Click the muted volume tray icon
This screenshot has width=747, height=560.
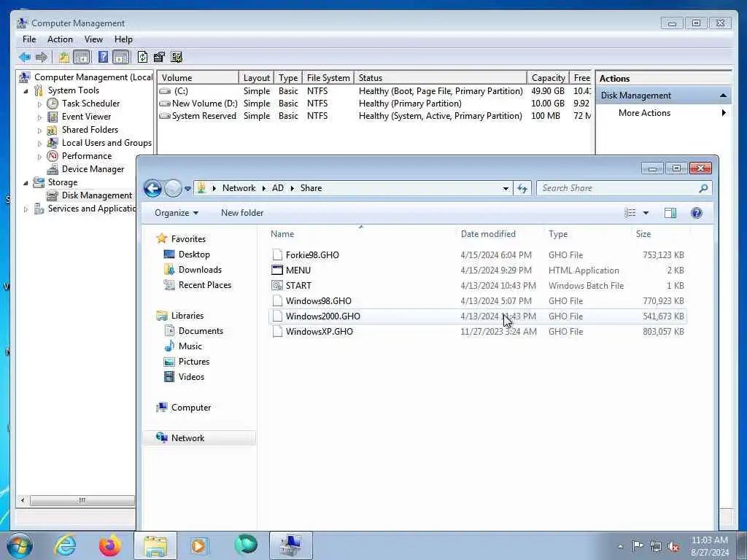[x=673, y=547]
